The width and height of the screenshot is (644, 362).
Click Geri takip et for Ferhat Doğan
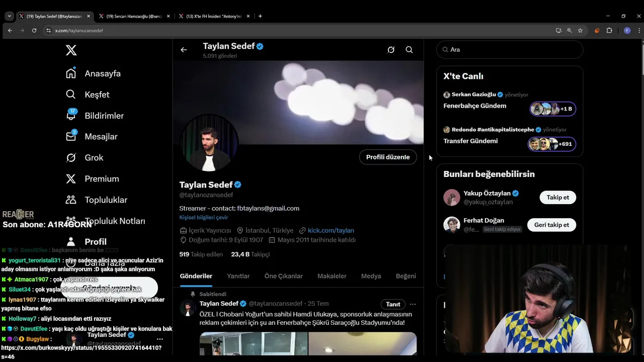[551, 225]
